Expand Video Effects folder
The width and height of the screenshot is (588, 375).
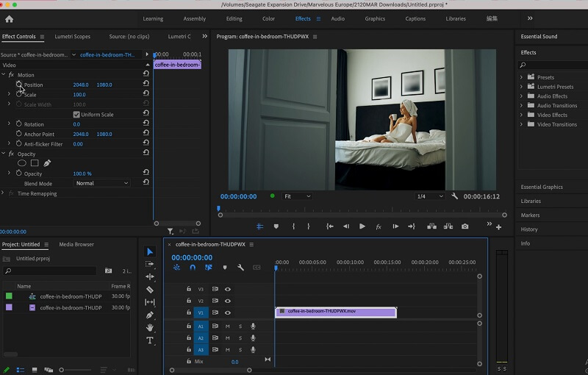522,115
